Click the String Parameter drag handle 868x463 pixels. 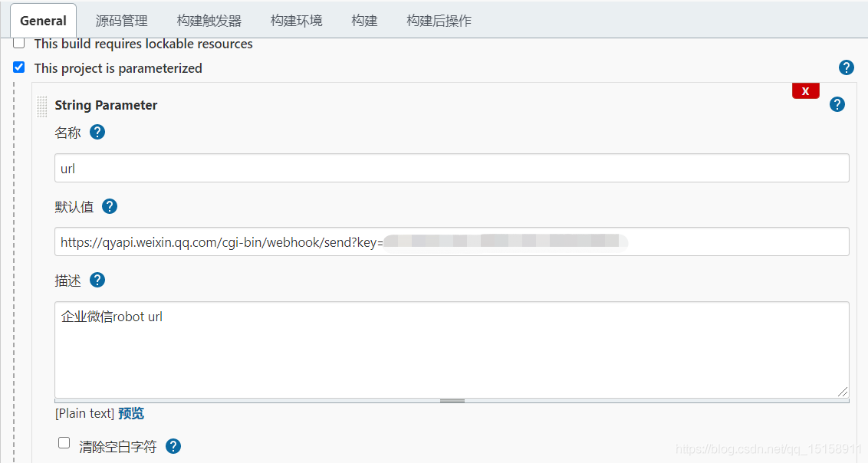[x=41, y=107]
